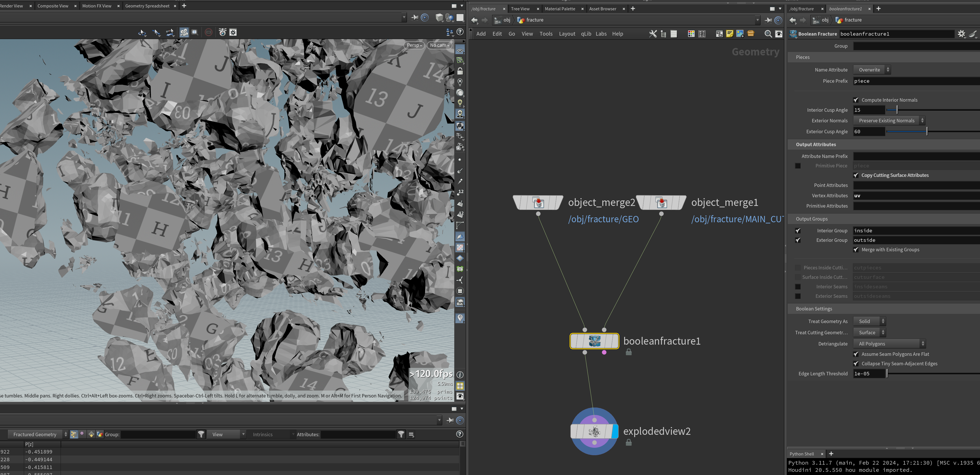The image size is (980, 475).
Task: Switch to the Material Palette tab
Action: 560,9
